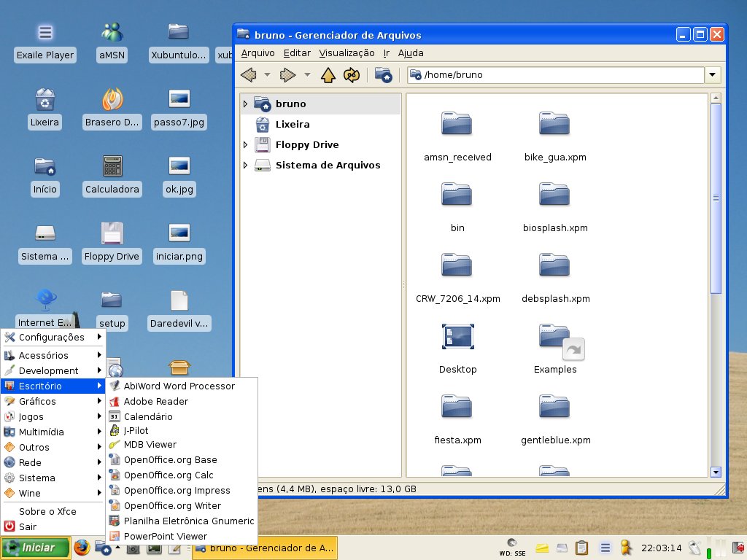The height and width of the screenshot is (560, 747).
Task: Open the Brasero desktop icon
Action: [112, 109]
